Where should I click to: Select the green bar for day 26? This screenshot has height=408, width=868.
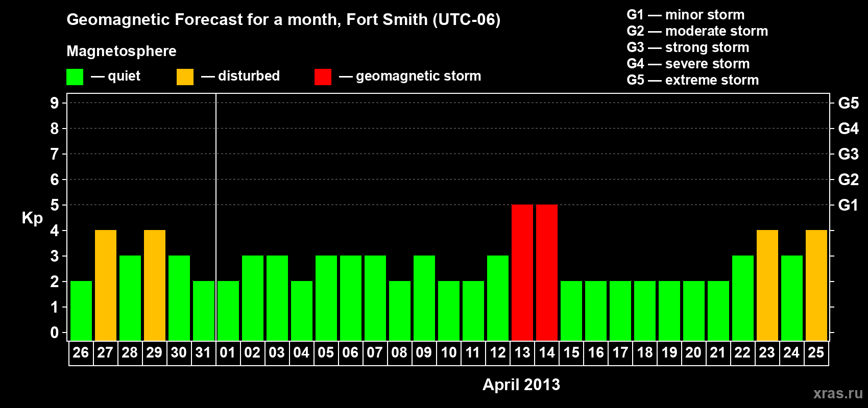[x=81, y=311]
